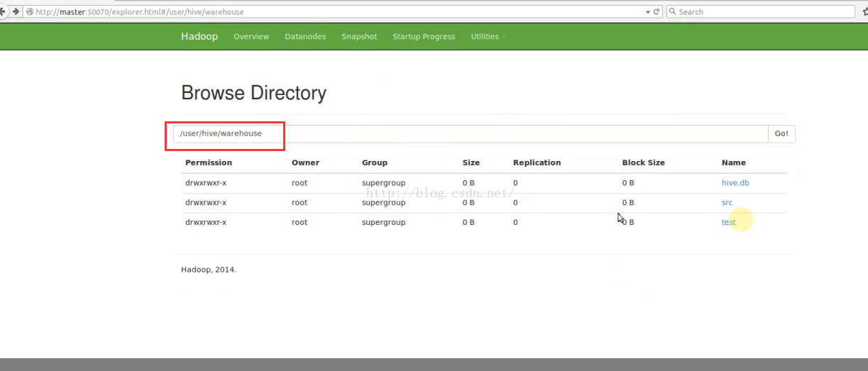
Task: Click the Replication column header
Action: [537, 162]
